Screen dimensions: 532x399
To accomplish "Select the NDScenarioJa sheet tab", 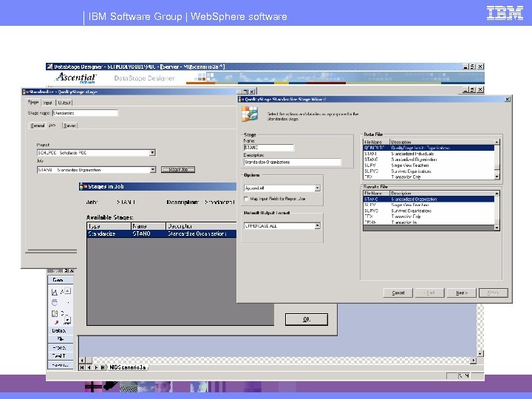I will 128,367.
